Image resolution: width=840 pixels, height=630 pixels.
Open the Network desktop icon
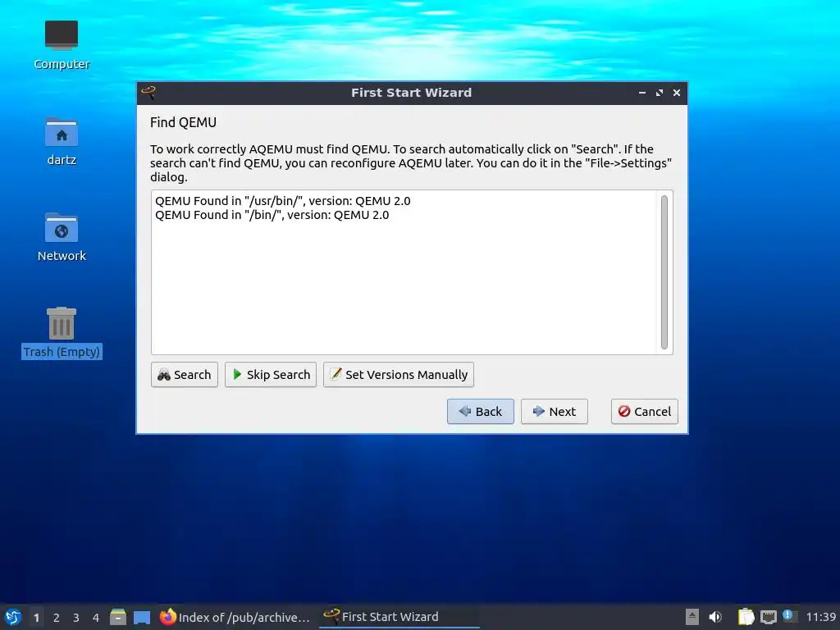[62, 237]
